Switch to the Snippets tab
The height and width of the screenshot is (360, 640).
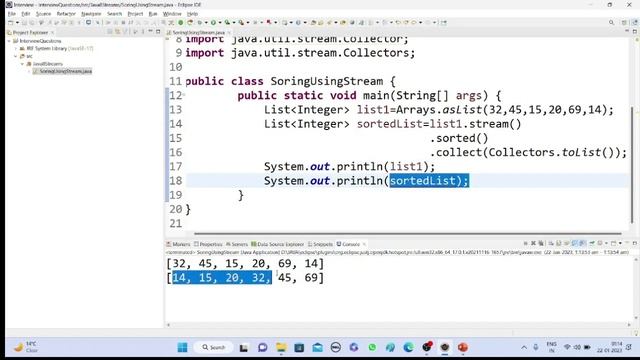click(320, 244)
